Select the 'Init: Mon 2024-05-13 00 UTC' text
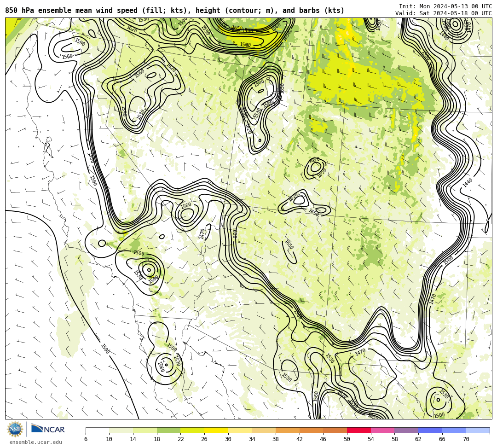Screen dimensions: 497x448 [x=445, y=6]
